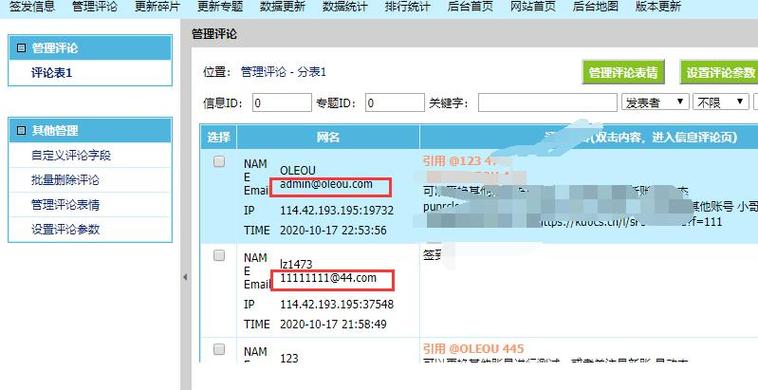
Task: Open the 数据统计 menu item
Action: pos(345,7)
